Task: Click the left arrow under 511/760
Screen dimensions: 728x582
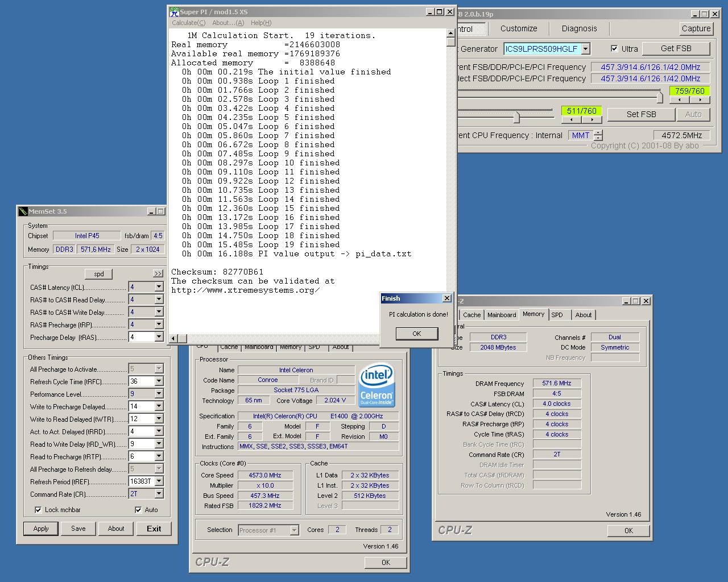Action: (x=572, y=120)
